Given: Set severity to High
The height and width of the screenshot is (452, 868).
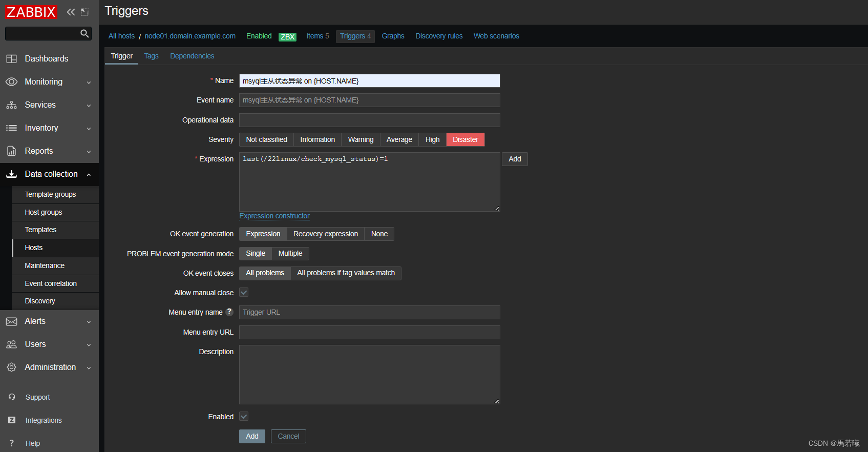Looking at the screenshot, I should click(x=432, y=139).
